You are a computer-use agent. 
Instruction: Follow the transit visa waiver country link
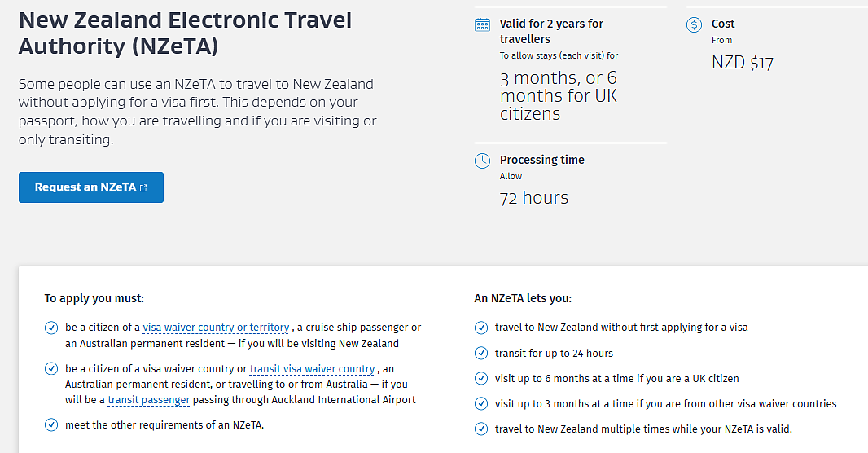click(312, 369)
